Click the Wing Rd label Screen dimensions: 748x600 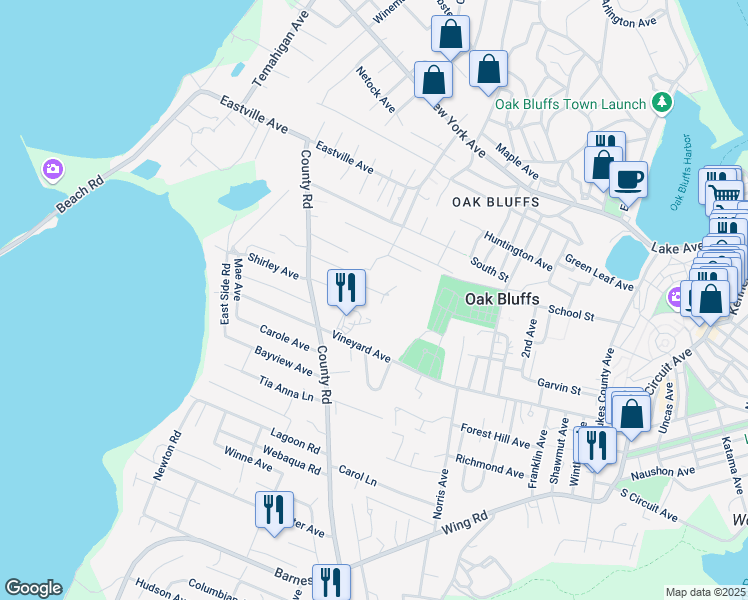pos(465,522)
